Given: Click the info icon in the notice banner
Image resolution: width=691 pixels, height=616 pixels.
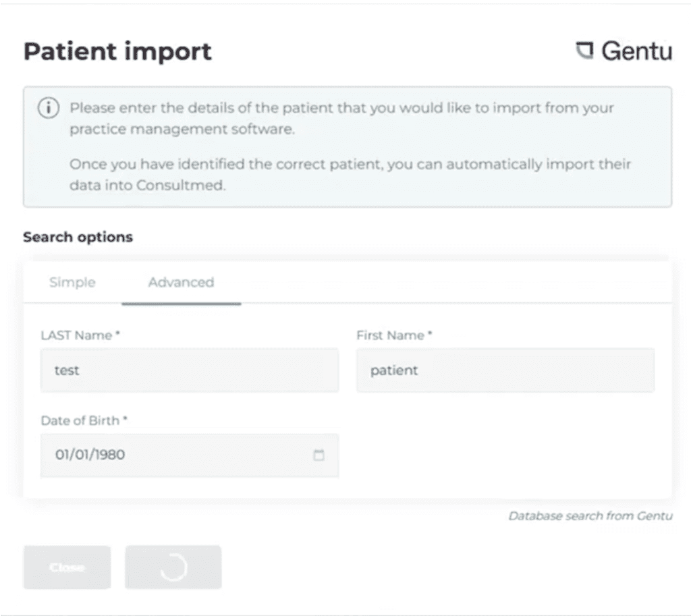Looking at the screenshot, I should tap(49, 108).
